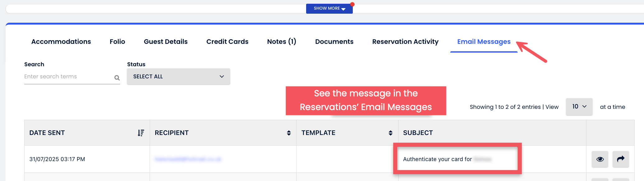Sort by Date Sent column icon
Image resolution: width=644 pixels, height=181 pixels.
pos(141,133)
